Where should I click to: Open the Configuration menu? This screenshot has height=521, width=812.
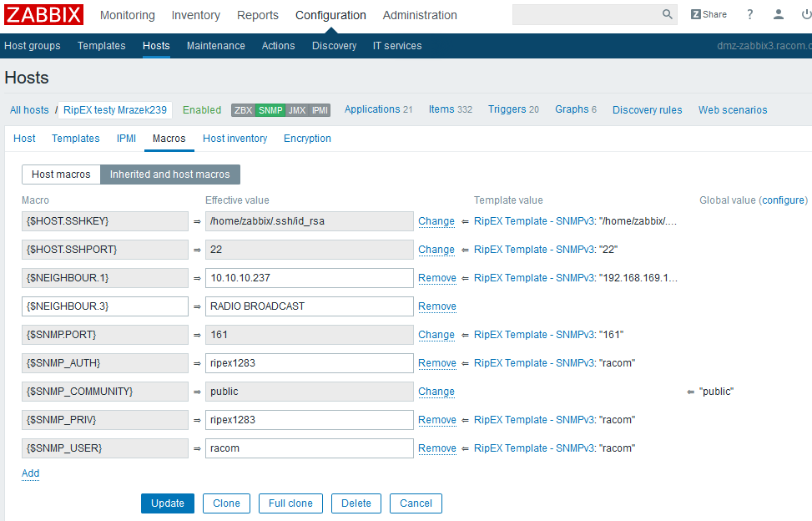(x=331, y=15)
